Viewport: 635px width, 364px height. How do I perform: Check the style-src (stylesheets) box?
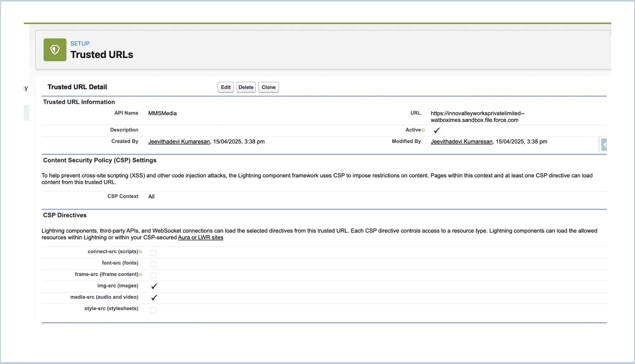tap(153, 310)
